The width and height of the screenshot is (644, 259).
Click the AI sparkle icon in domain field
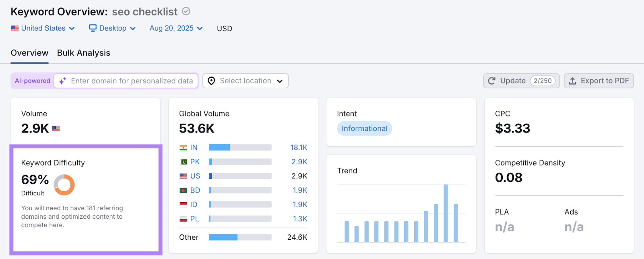62,81
